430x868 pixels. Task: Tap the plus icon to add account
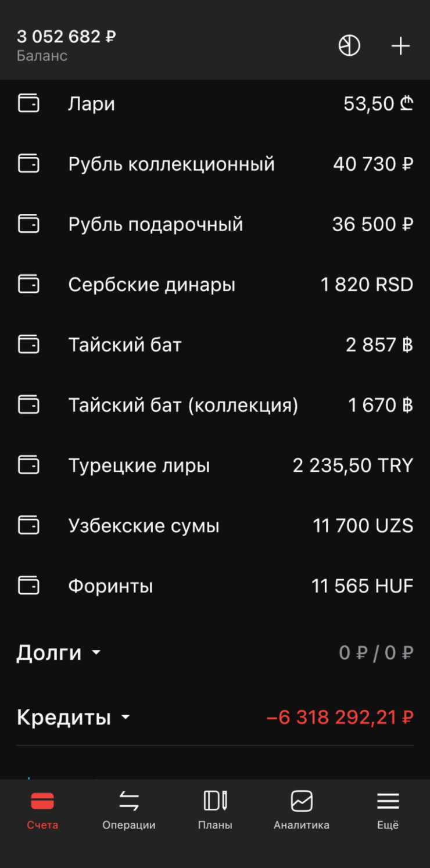pyautogui.click(x=400, y=46)
